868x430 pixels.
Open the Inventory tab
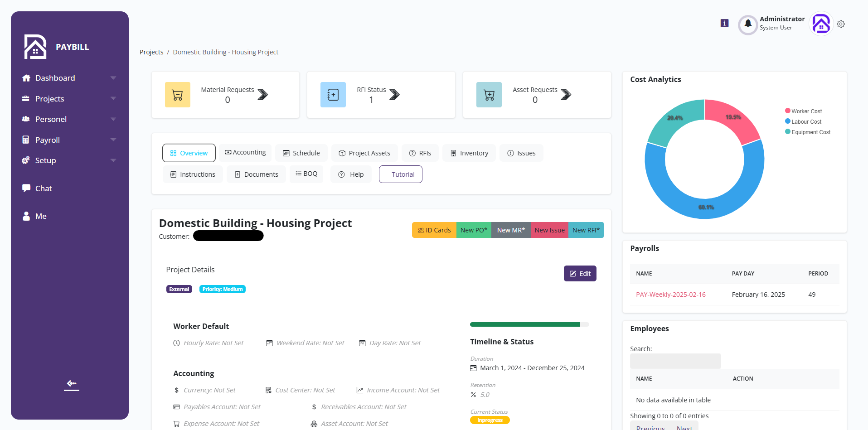click(x=469, y=153)
